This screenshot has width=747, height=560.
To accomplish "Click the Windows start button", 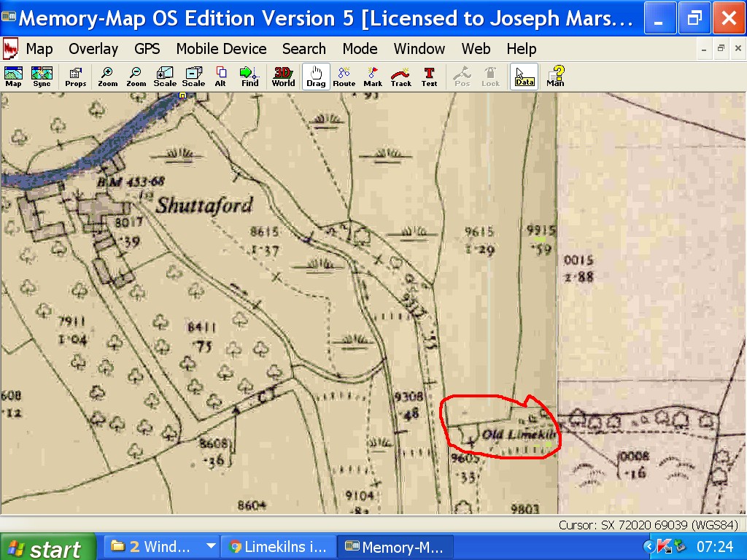I will pos(47,547).
